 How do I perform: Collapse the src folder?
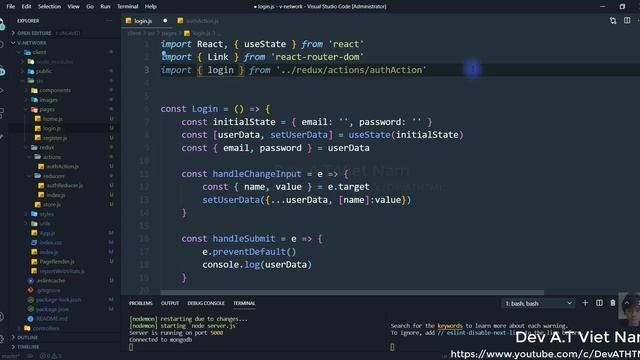click(40, 81)
